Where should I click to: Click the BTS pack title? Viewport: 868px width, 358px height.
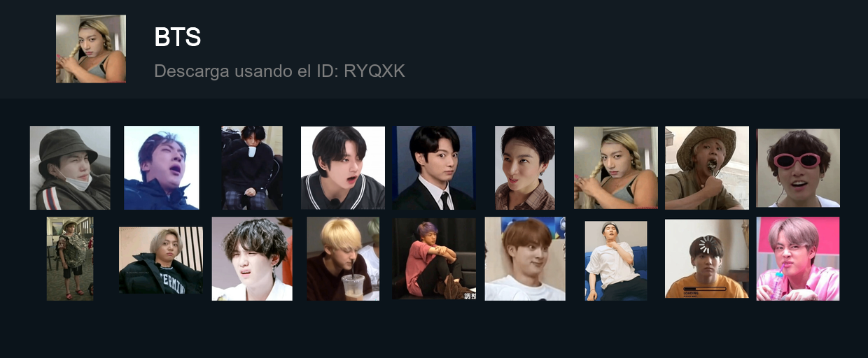(178, 38)
